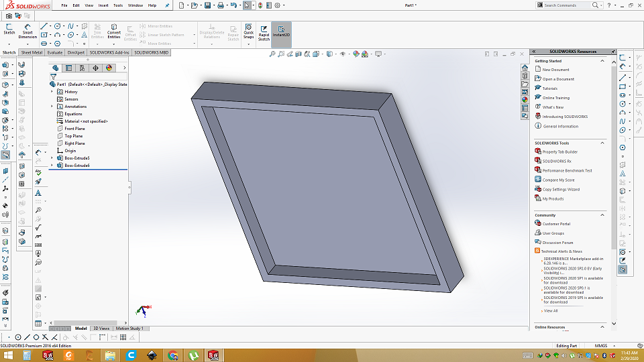
Task: Click the Save icon in title toolbar
Action: pyautogui.click(x=207, y=5)
